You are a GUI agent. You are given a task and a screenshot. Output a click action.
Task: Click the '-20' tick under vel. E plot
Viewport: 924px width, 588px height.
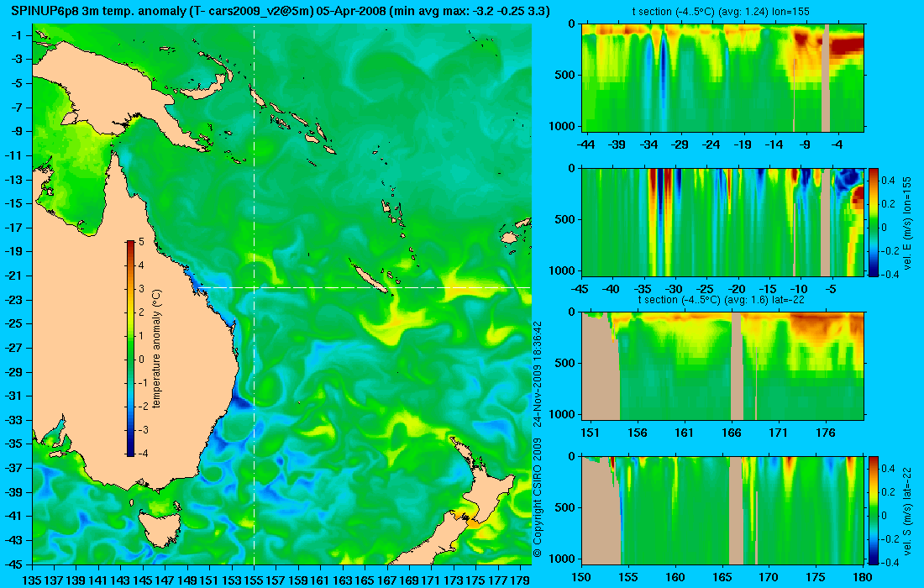[x=737, y=289]
